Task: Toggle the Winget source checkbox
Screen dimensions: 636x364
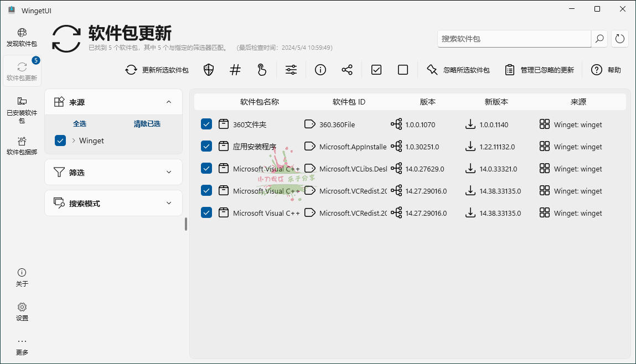Action: 60,141
